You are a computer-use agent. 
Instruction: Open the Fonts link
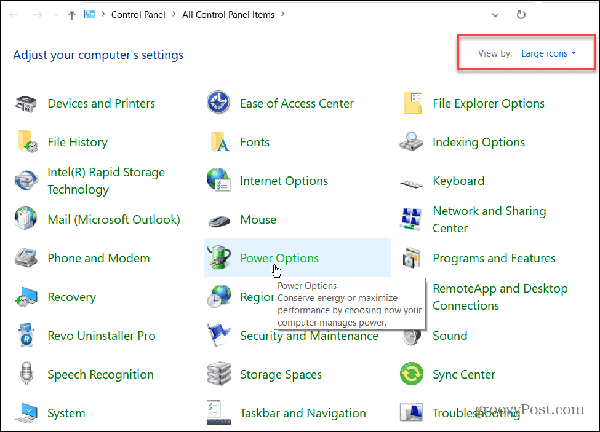pyautogui.click(x=255, y=142)
